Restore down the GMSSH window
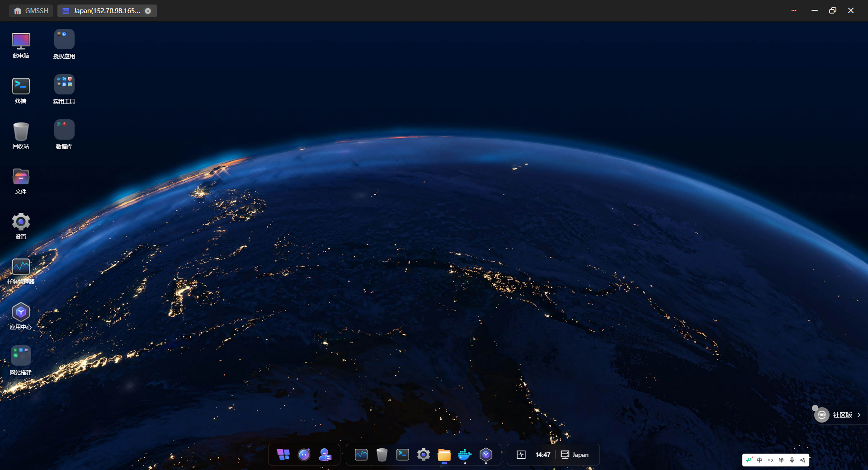The height and width of the screenshot is (470, 868). [833, 10]
